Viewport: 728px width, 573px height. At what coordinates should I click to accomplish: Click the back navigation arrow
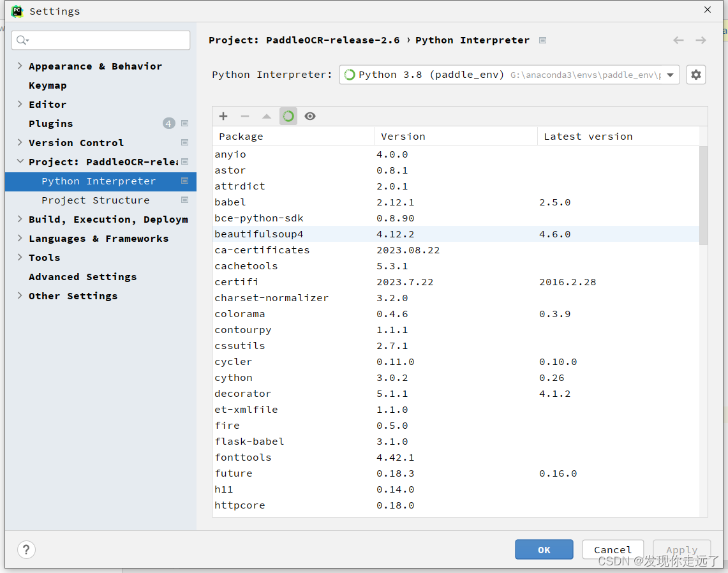point(678,40)
